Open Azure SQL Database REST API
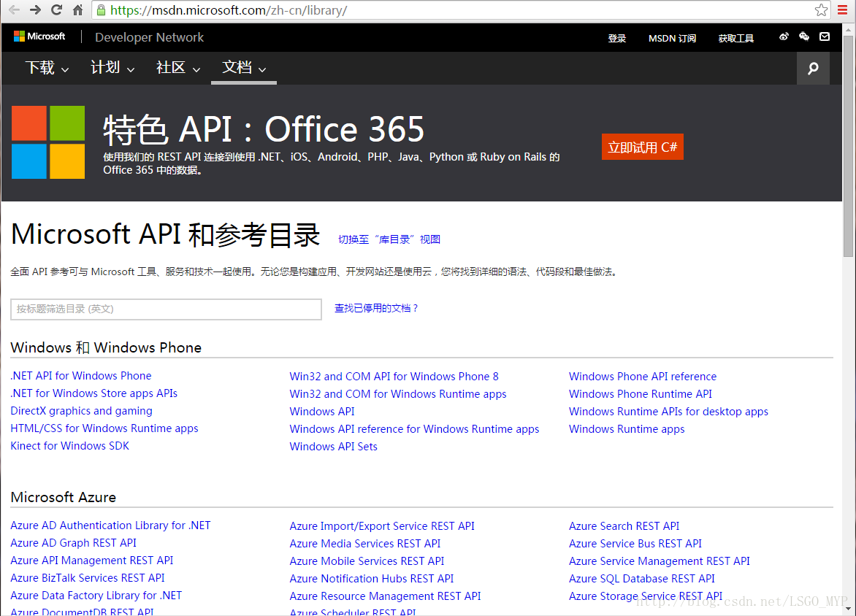 [642, 578]
